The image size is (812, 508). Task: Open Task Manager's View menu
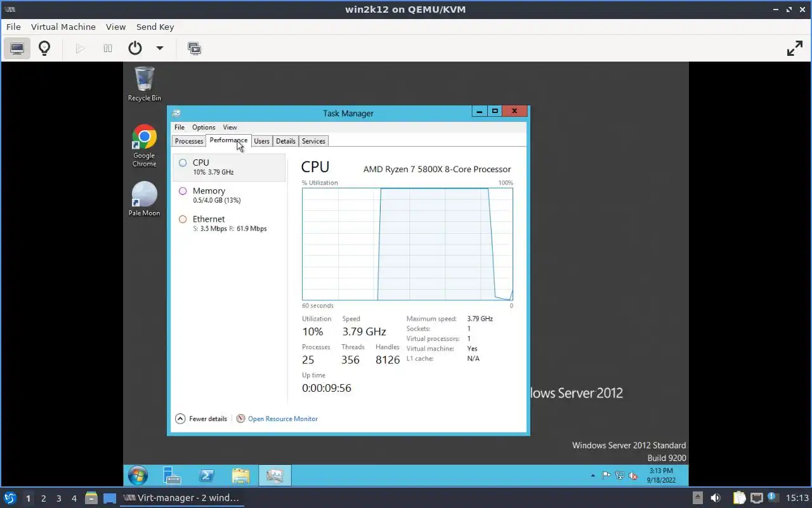[230, 127]
